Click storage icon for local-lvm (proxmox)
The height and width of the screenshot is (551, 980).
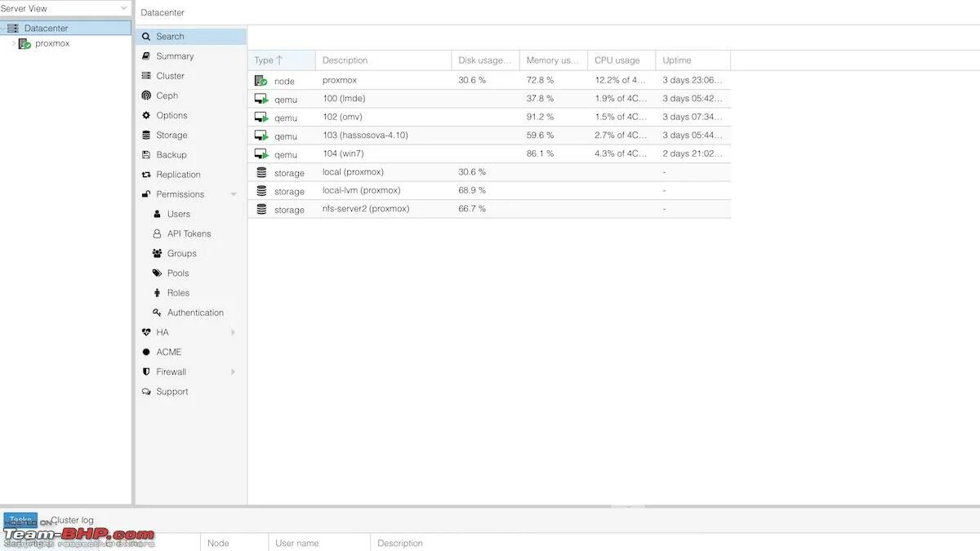261,191
